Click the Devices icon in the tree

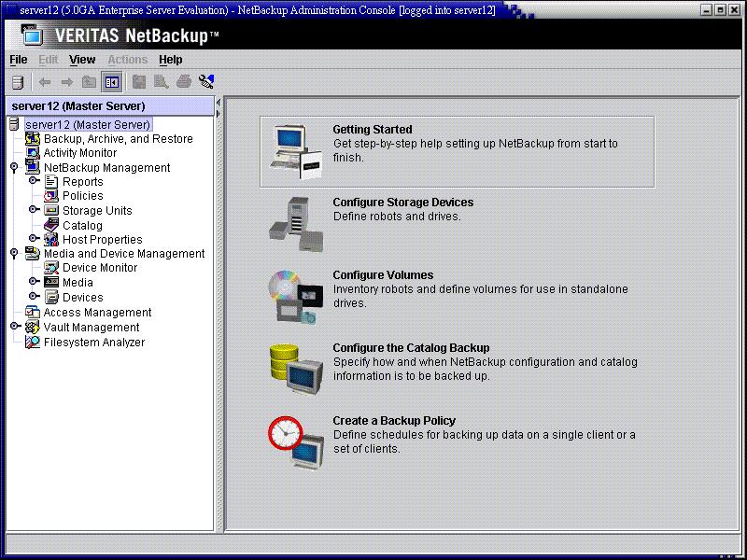point(51,297)
